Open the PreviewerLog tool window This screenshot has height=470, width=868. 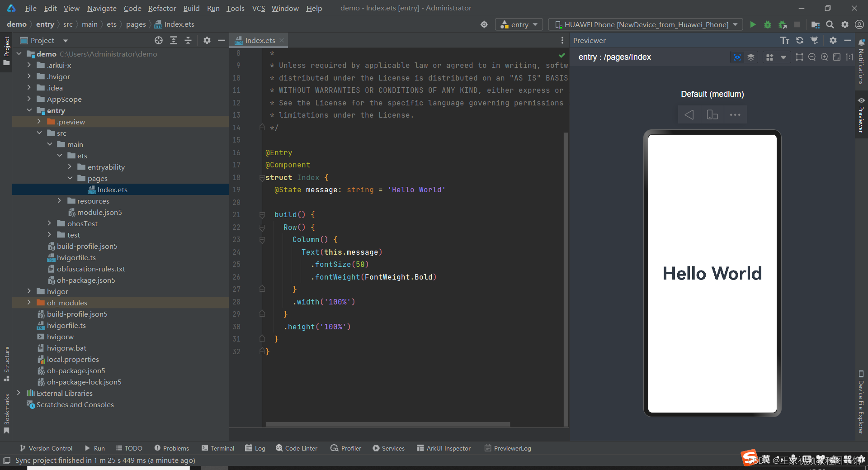pos(508,448)
